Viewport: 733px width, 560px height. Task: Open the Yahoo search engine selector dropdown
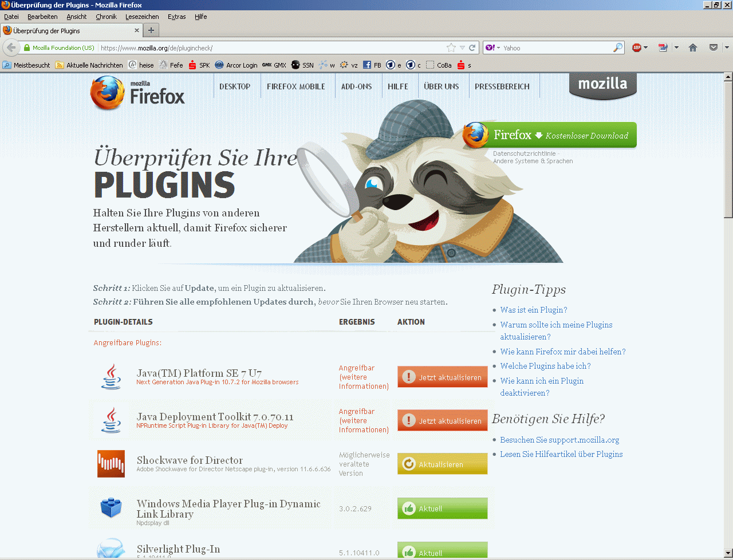pyautogui.click(x=493, y=48)
